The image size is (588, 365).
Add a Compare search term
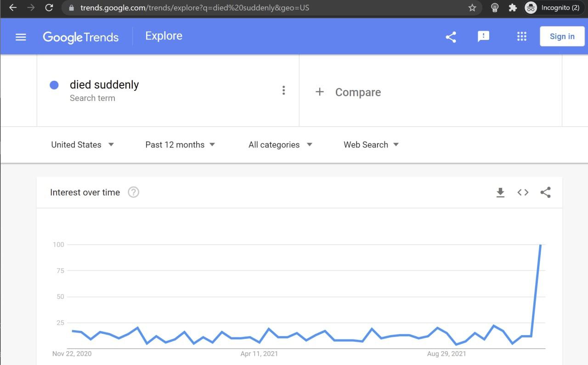coord(348,92)
